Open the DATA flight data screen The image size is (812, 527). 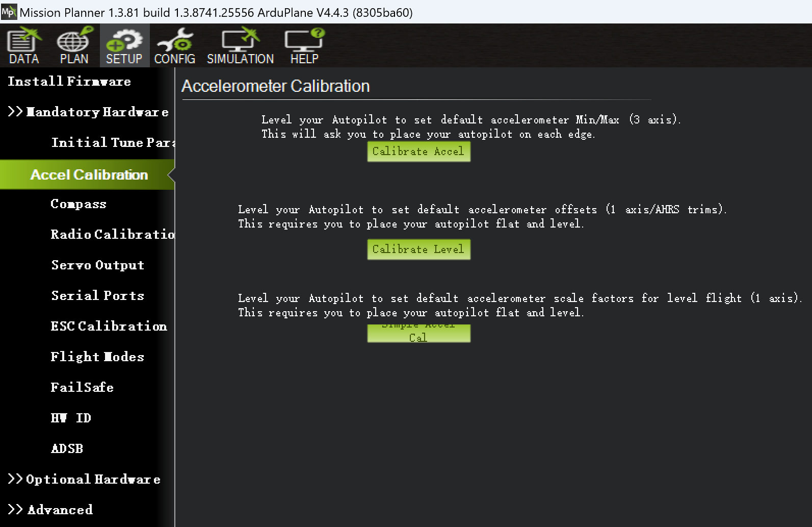point(24,46)
